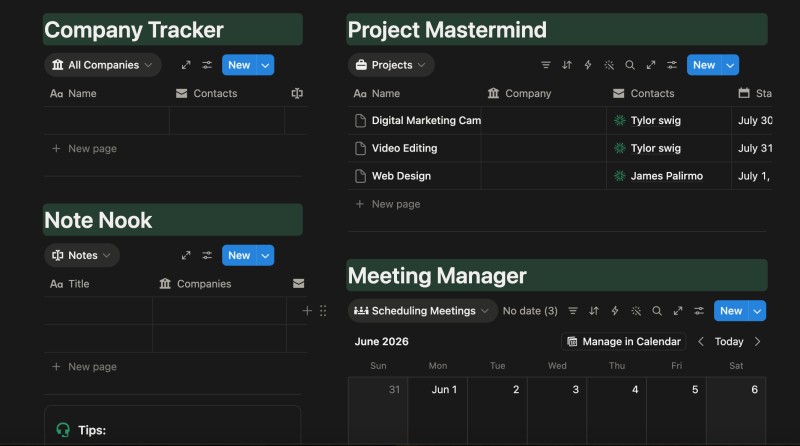Expand New dropdown arrow in Meeting Manager
This screenshot has height=446, width=800.
[757, 311]
